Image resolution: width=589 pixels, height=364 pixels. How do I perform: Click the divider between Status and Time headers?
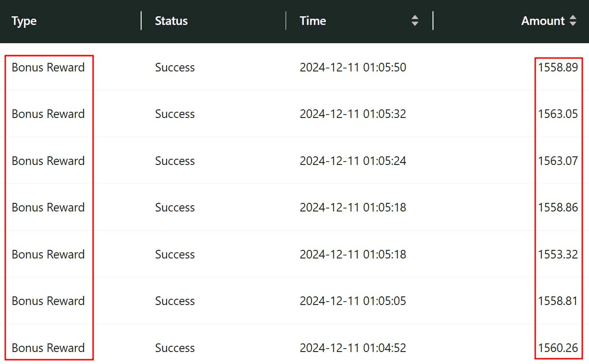(x=286, y=21)
